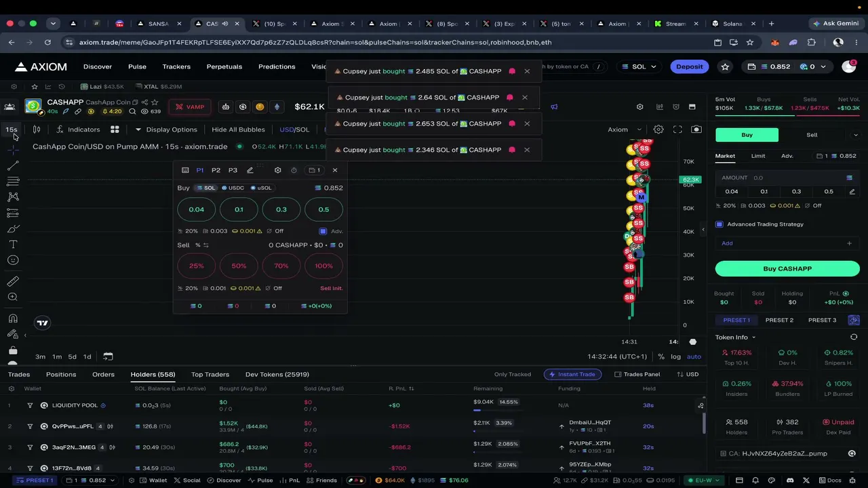Screen dimensions: 868x488
Task: Toggle Only Tracked holders filter
Action: pyautogui.click(x=513, y=374)
